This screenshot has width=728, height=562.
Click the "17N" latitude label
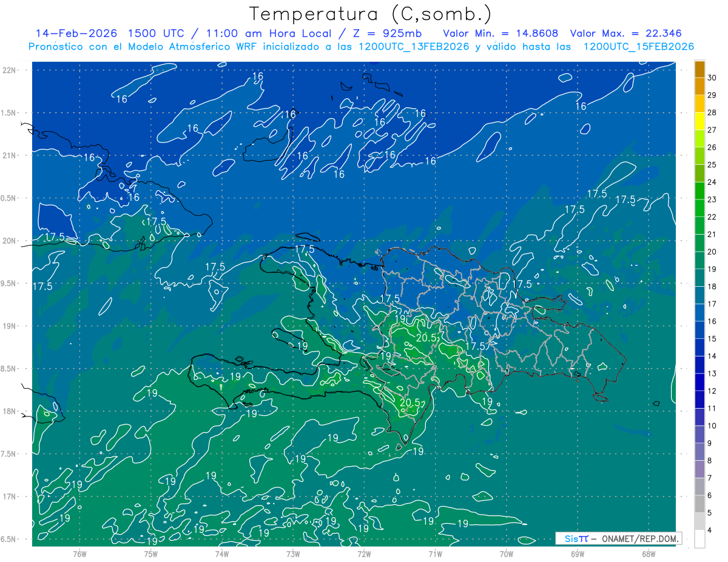[x=10, y=497]
